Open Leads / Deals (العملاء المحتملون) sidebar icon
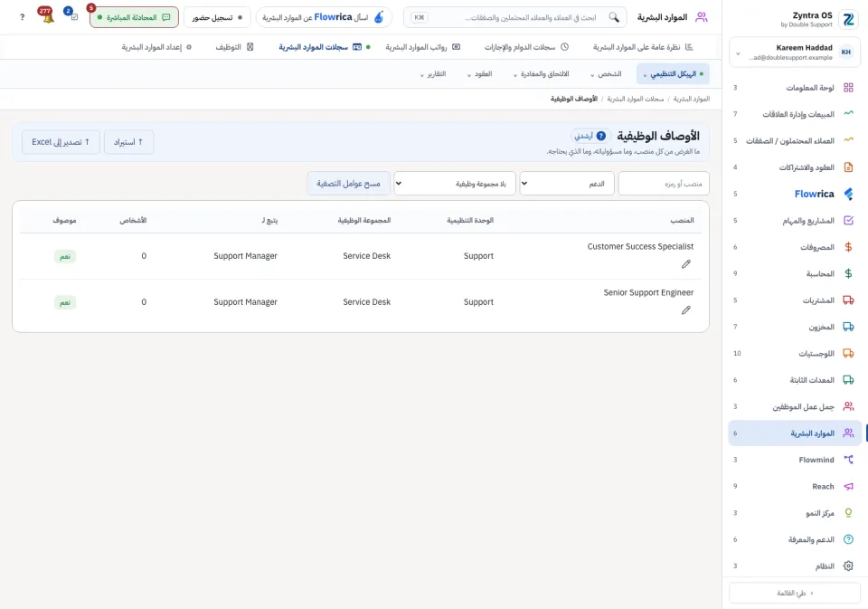The width and height of the screenshot is (868, 609). point(848,140)
